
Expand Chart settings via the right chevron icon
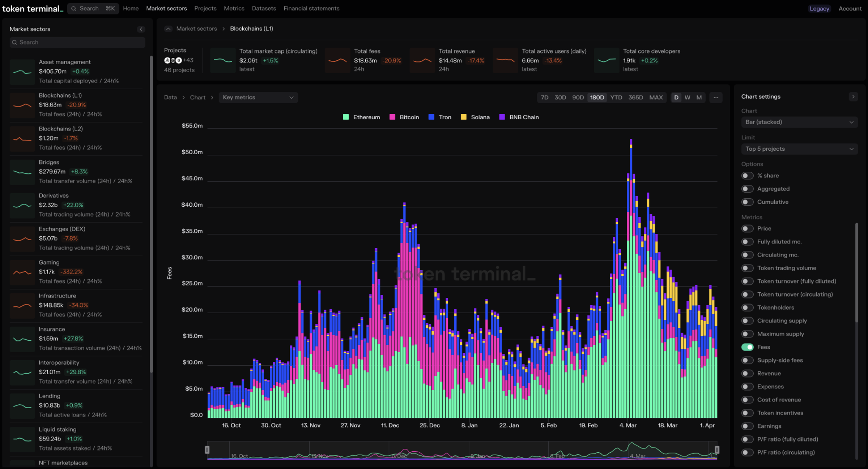coord(854,96)
